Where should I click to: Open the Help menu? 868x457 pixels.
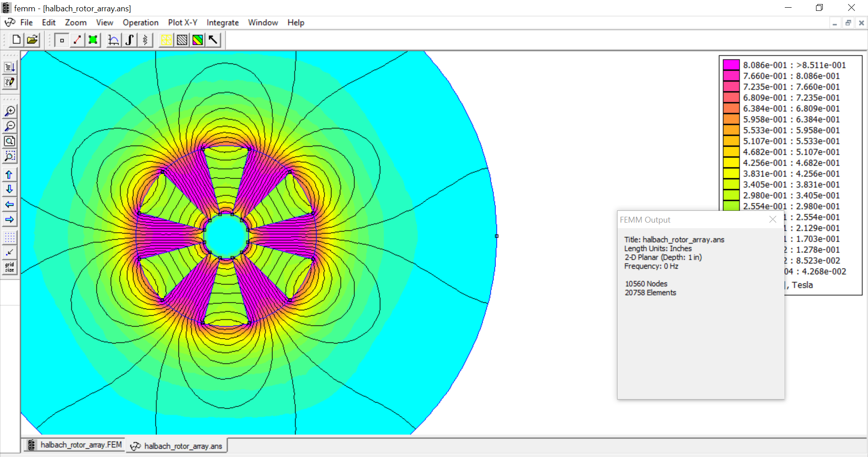pyautogui.click(x=296, y=23)
